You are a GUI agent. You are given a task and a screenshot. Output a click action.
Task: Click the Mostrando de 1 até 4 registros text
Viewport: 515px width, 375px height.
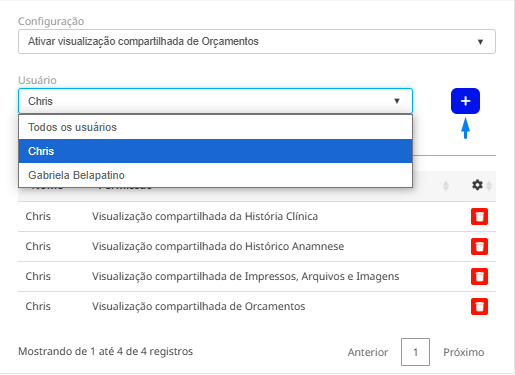point(105,351)
